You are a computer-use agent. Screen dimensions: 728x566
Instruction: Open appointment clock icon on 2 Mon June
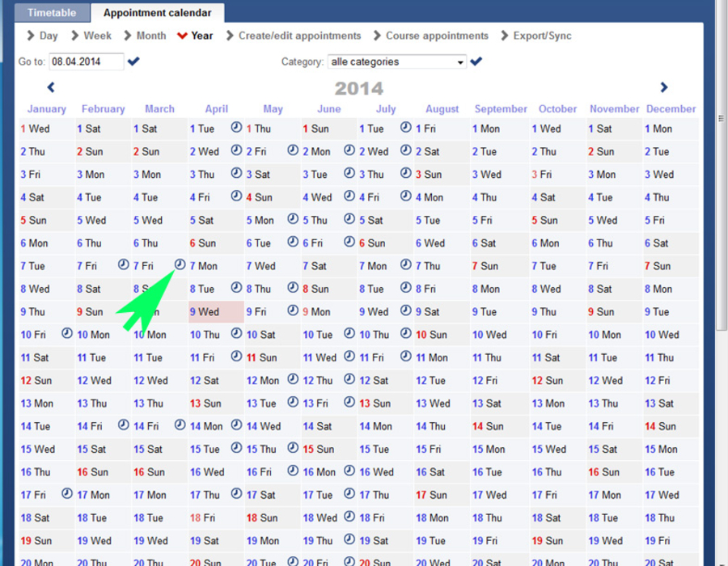tap(349, 150)
